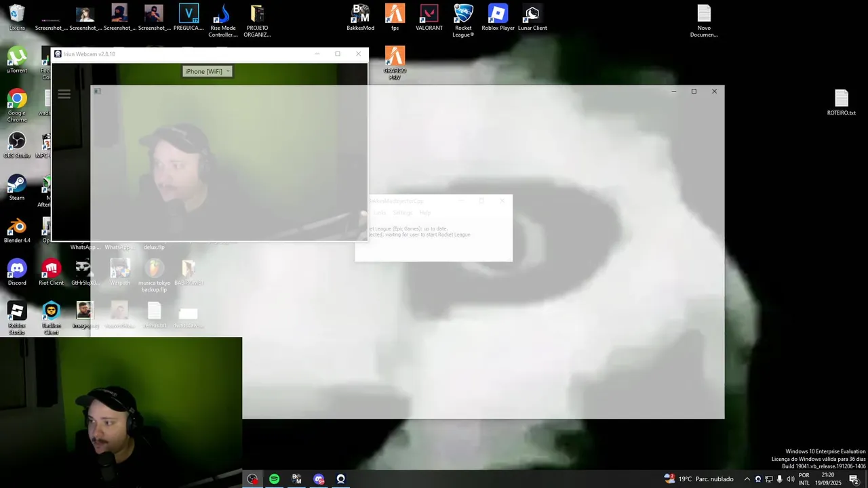Select the musica tokyo backup.flp file
Screen dimensions: 868x488
pos(154,275)
